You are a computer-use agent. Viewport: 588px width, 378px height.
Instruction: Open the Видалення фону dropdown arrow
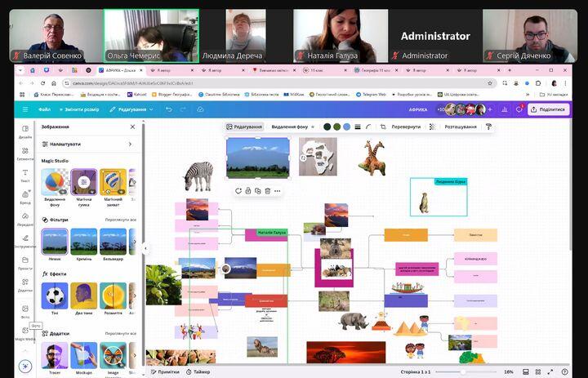point(313,127)
